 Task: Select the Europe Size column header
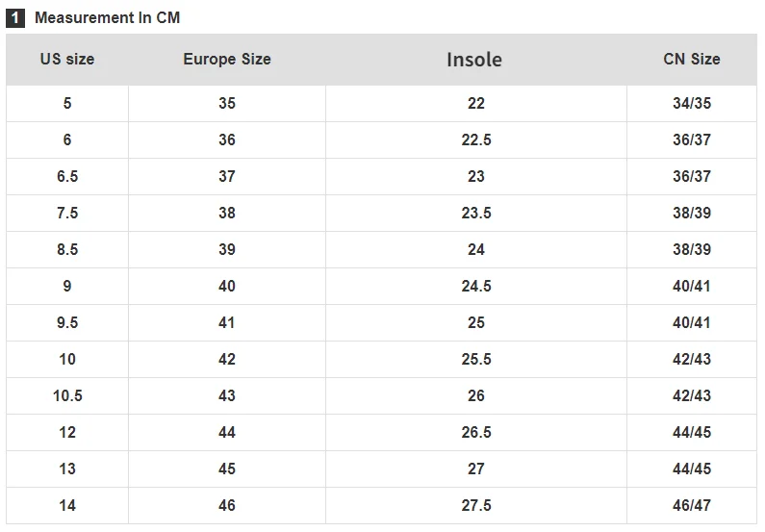(227, 59)
